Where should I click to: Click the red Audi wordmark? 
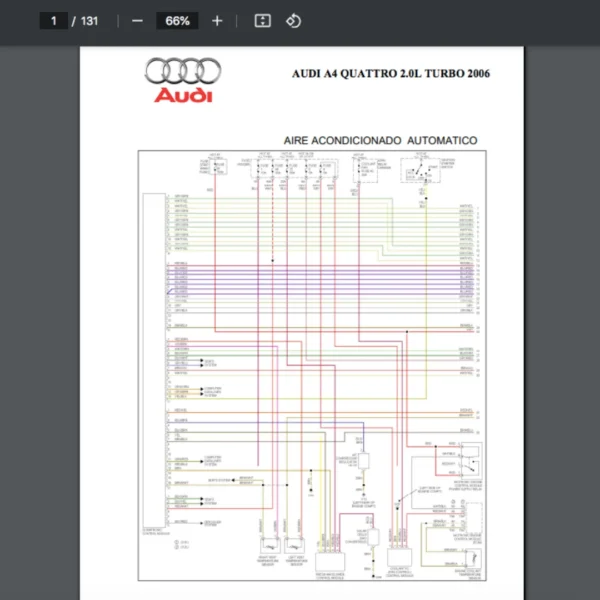pyautogui.click(x=183, y=95)
